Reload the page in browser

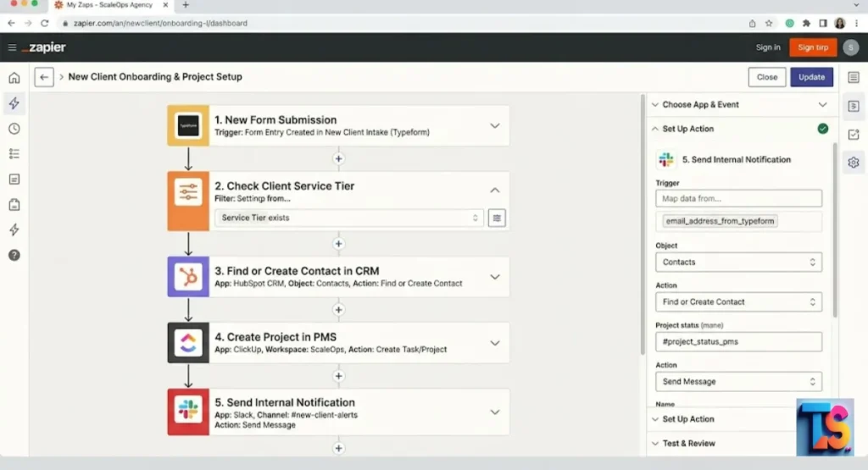45,23
